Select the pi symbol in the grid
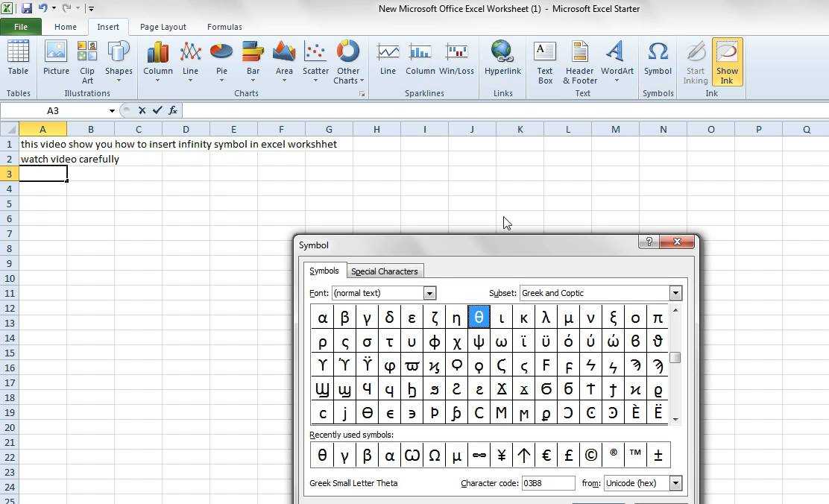 click(658, 318)
